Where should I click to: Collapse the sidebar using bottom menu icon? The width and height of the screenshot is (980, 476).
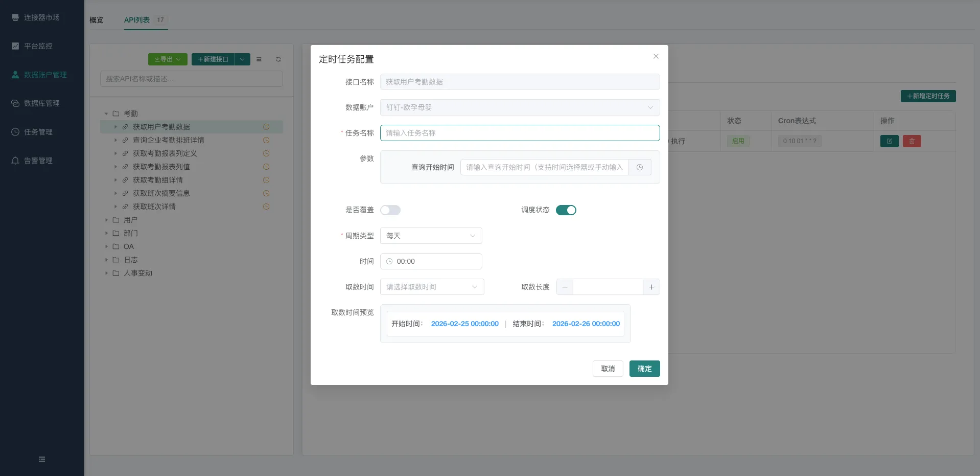coord(42,459)
